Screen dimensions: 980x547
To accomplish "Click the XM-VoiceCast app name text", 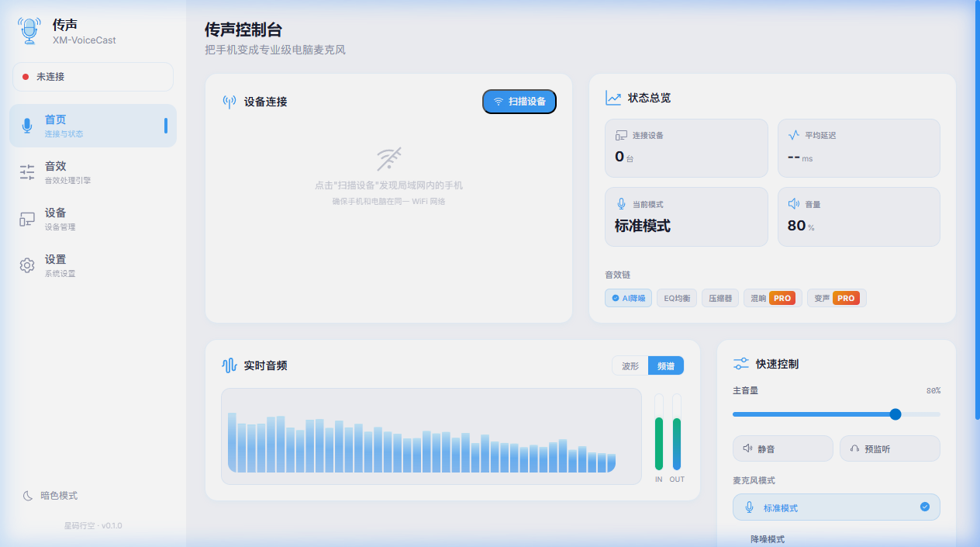I will pyautogui.click(x=85, y=40).
